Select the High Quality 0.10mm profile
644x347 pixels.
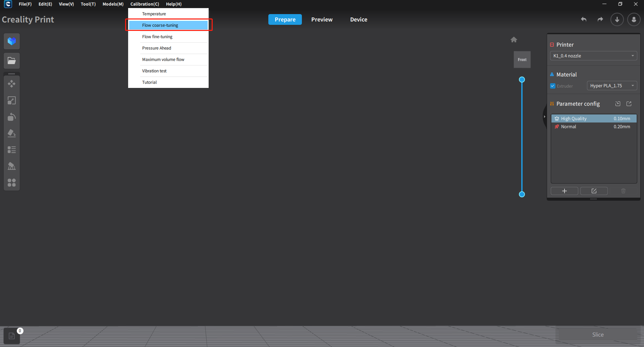pos(594,118)
